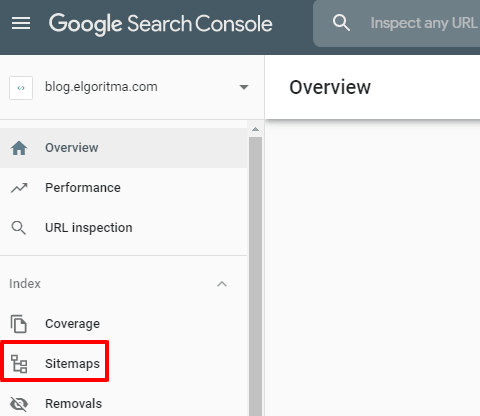Click the Sitemaps tree icon
480x416 pixels.
19,364
